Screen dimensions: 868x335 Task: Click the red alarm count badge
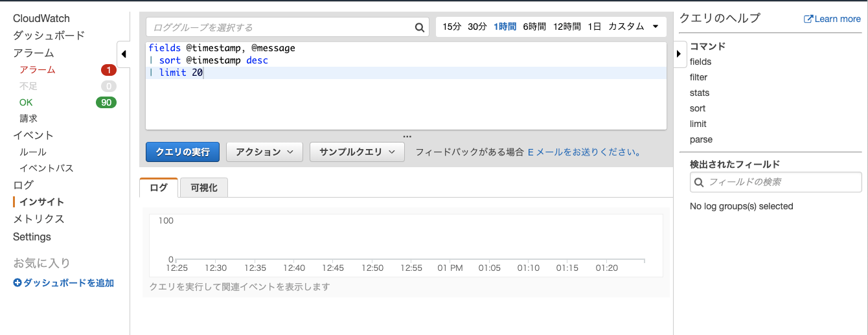tap(108, 70)
